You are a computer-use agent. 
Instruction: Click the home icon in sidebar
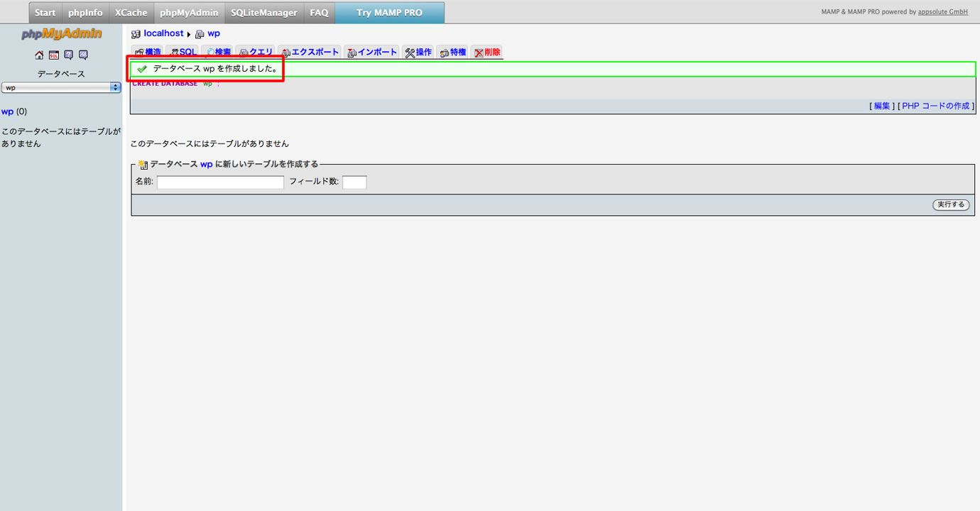pos(39,55)
